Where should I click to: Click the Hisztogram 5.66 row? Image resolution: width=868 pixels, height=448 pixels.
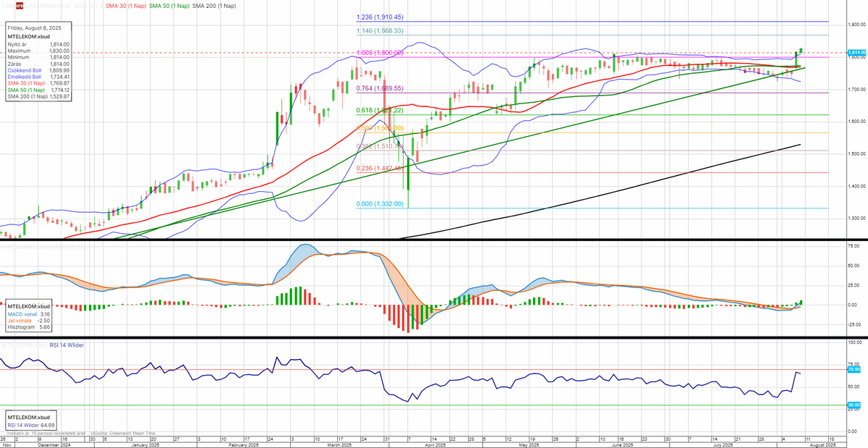(27, 327)
